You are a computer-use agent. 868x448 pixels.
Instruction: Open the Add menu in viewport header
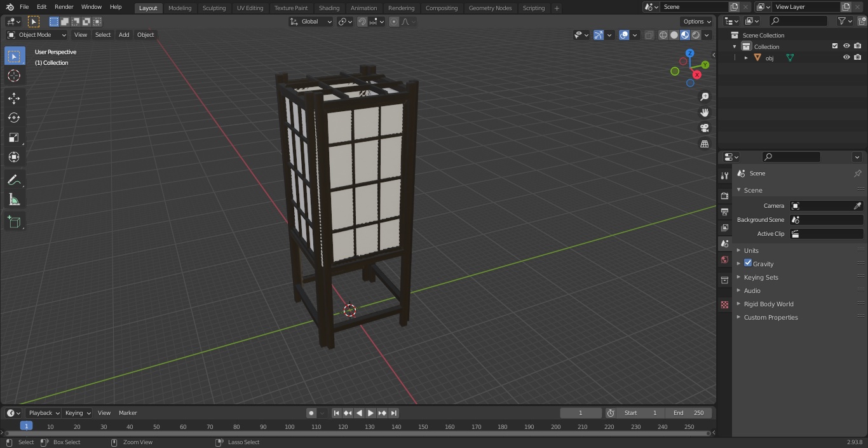(124, 35)
